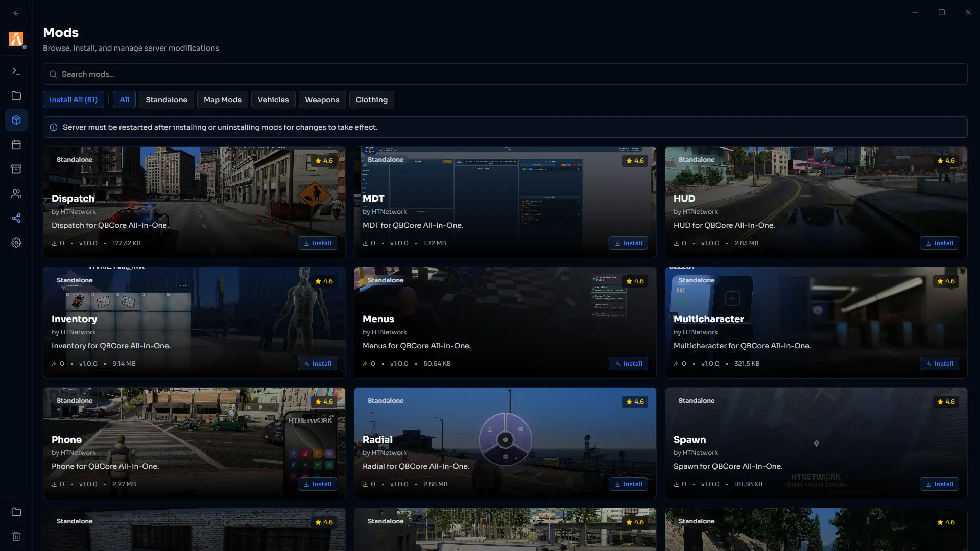
Task: Install the Radial mod
Action: pos(628,484)
